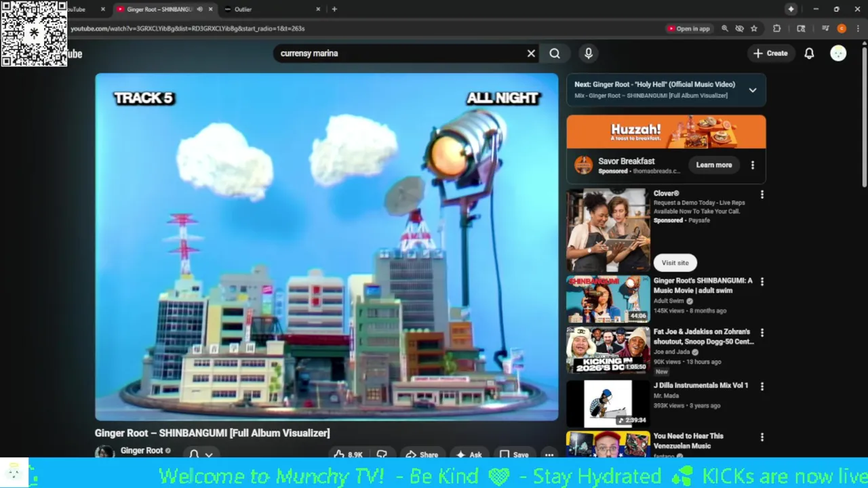Close the Ginger Root tab
Viewport: 868px width, 488px height.
coord(210,9)
